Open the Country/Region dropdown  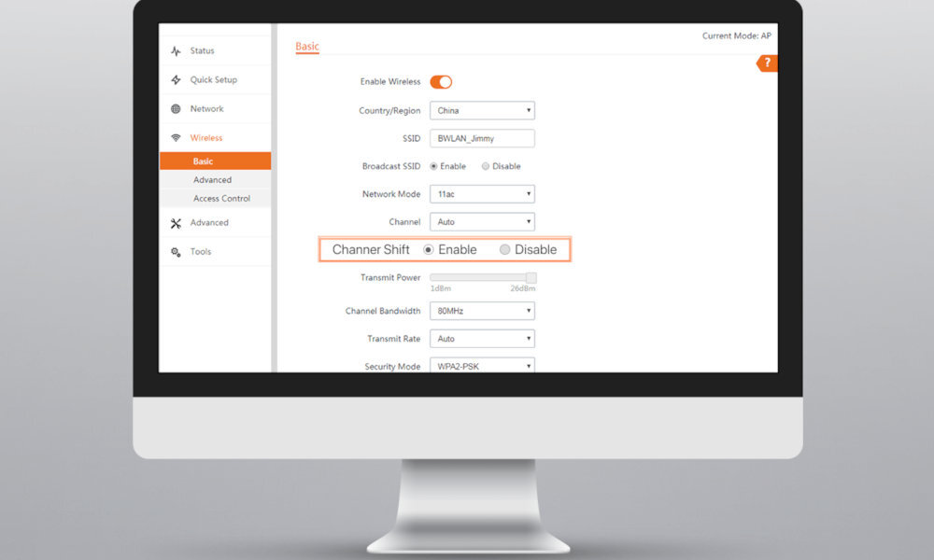pyautogui.click(x=482, y=110)
